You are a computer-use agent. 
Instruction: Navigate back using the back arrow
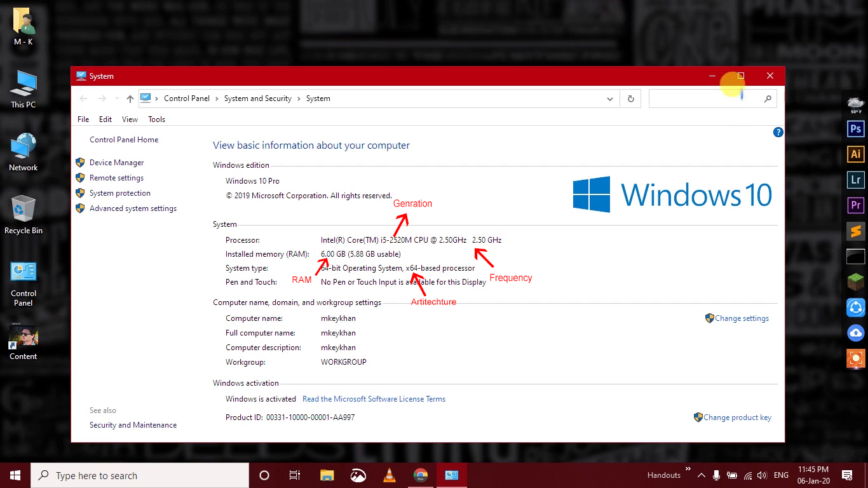tap(83, 98)
